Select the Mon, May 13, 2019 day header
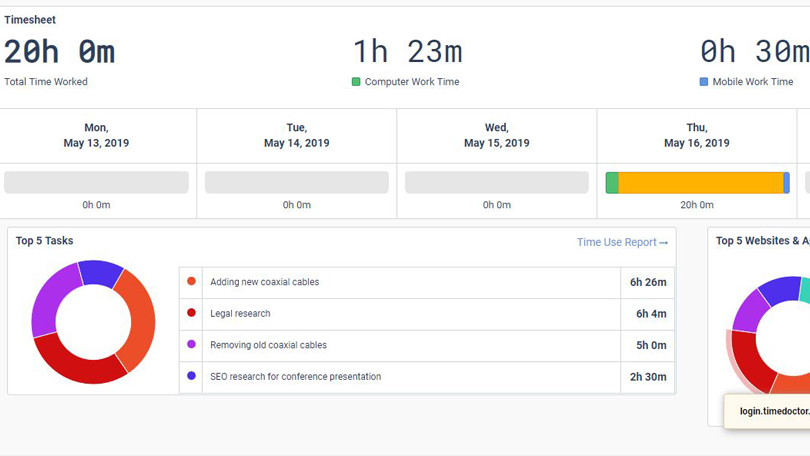Image resolution: width=810 pixels, height=456 pixels. pyautogui.click(x=96, y=135)
